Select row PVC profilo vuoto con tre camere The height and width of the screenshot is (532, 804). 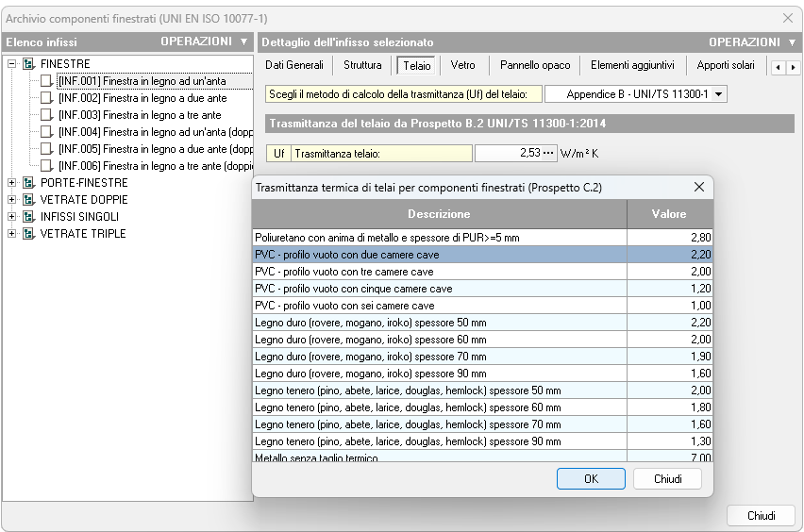pos(439,272)
